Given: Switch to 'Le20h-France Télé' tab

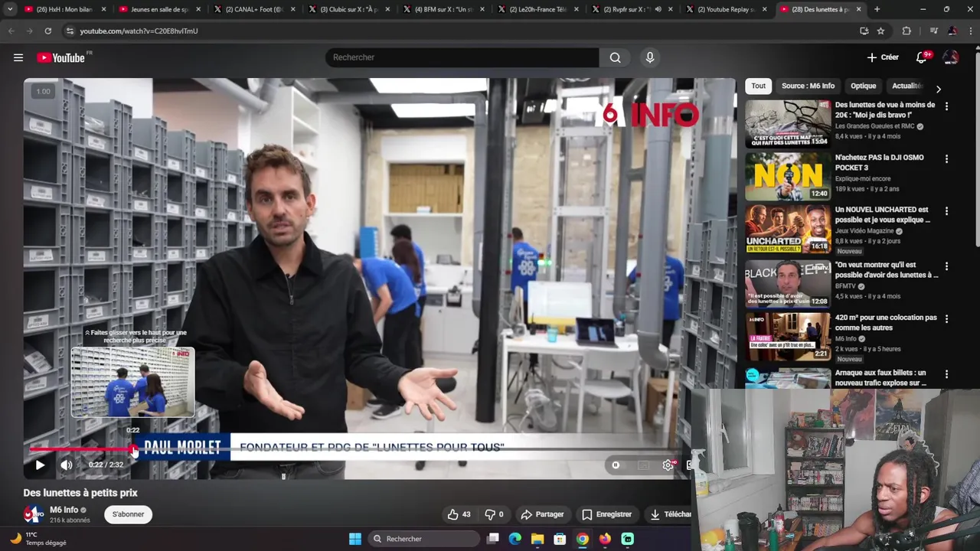Looking at the screenshot, I should pos(539,9).
